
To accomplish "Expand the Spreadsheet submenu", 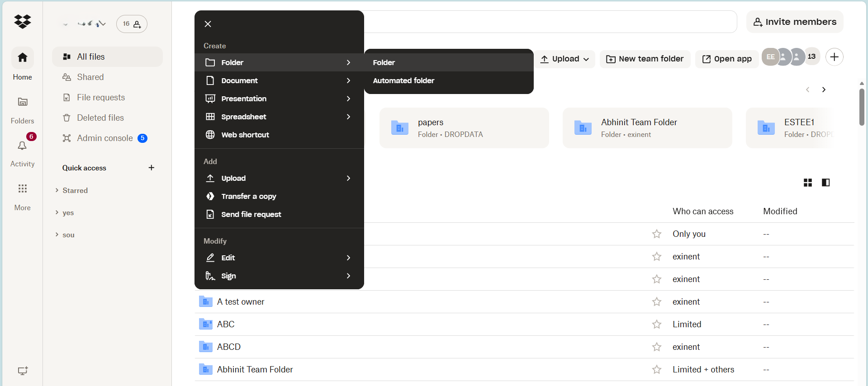I will (x=279, y=117).
